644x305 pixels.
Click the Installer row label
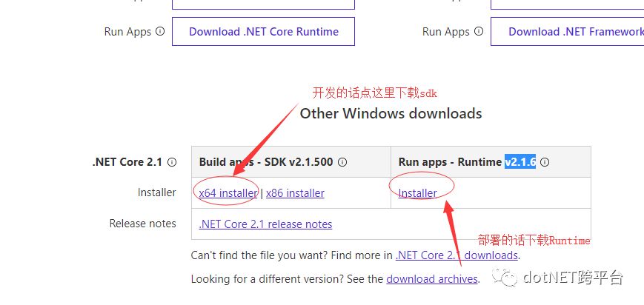click(x=157, y=192)
